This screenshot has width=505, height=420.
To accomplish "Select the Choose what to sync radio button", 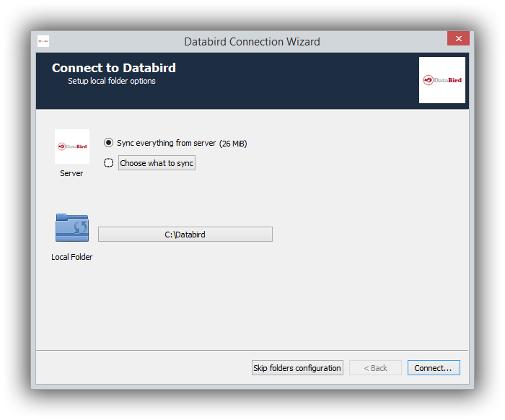I will point(108,163).
